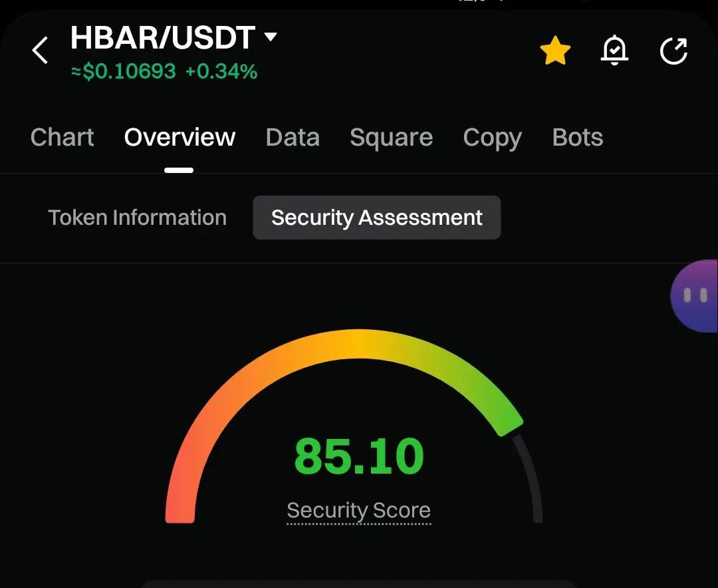
Task: Tap the ≈$0.10693 price text
Action: [124, 71]
